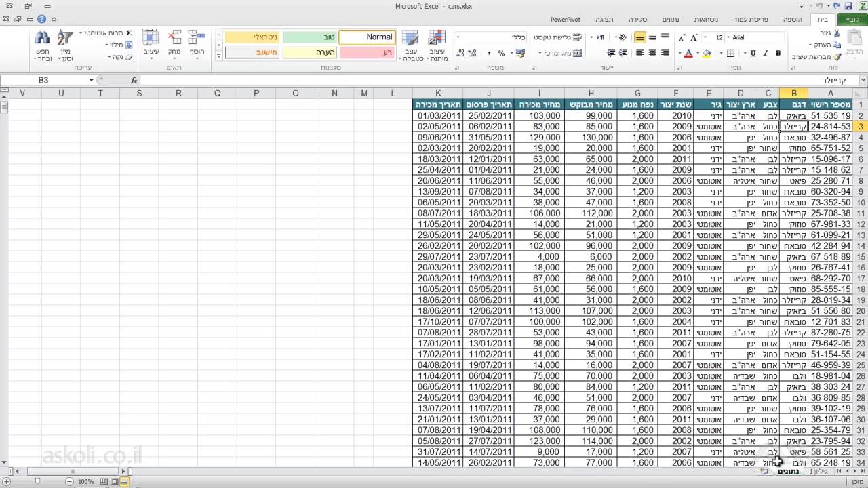Open the number format (כללי) combo box

[490, 37]
